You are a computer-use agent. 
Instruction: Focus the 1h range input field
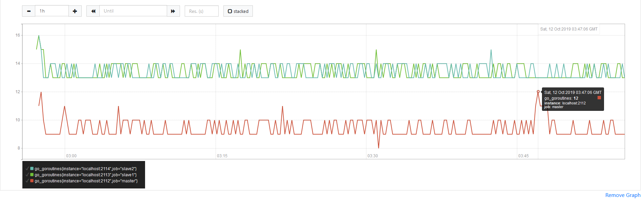52,11
